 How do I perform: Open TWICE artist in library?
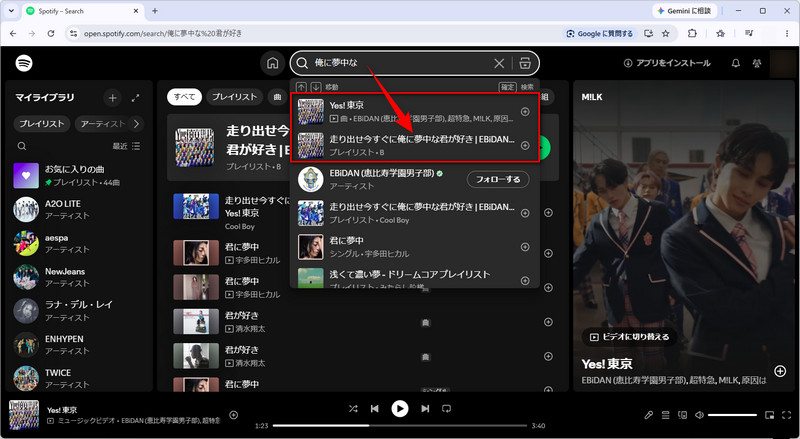pos(79,378)
